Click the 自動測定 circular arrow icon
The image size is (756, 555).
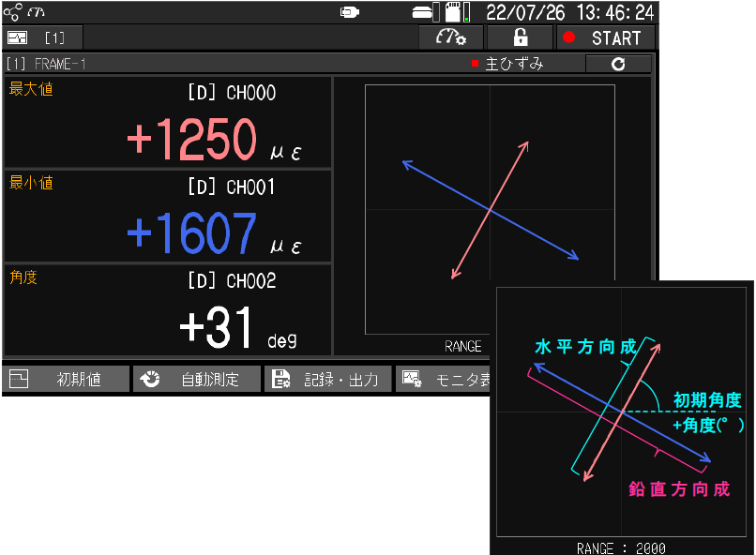[150, 379]
